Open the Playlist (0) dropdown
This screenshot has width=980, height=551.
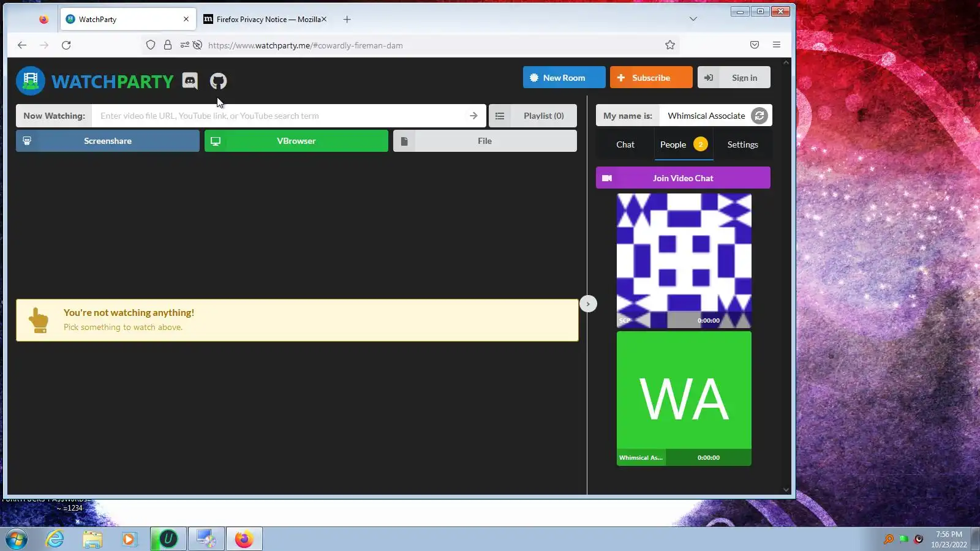click(533, 116)
